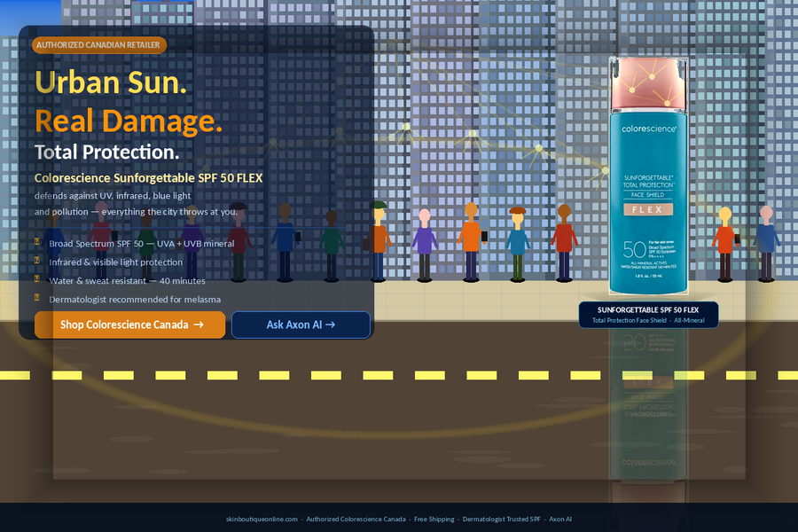
Task: Click the arrow icon on Shop Colorescience Canada
Action: (x=199, y=325)
